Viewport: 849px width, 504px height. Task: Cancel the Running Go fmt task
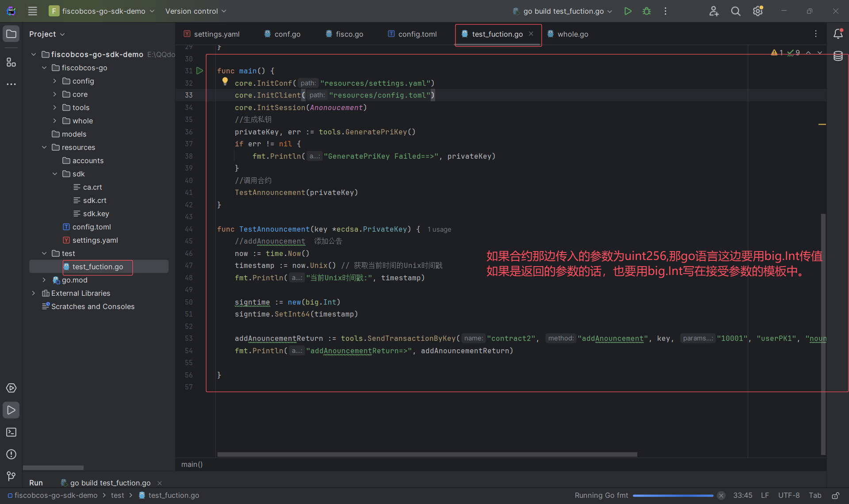(721, 495)
